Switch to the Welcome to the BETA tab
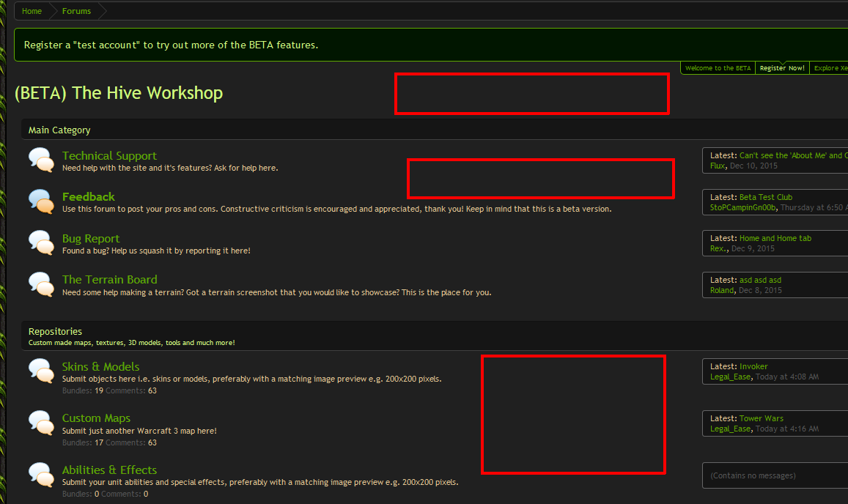The height and width of the screenshot is (504, 848). pos(718,68)
